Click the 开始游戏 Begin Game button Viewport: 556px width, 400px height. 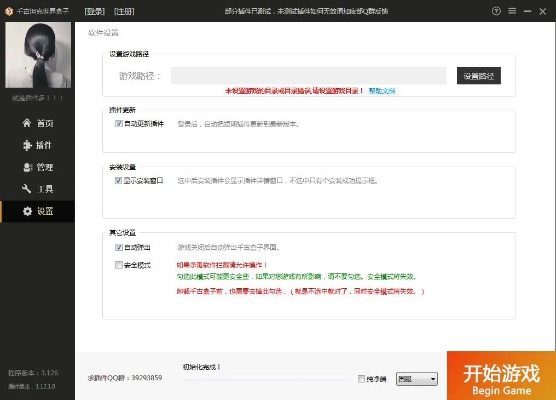point(501,376)
